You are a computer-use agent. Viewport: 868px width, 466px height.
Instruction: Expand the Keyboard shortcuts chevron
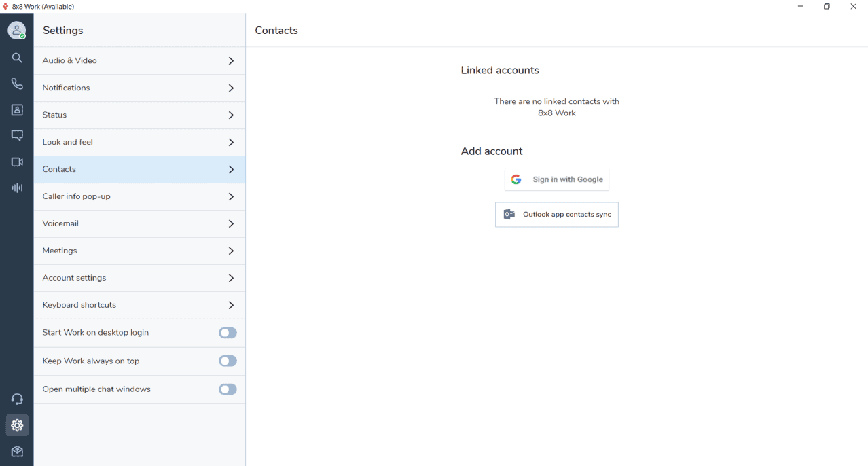pyautogui.click(x=231, y=306)
